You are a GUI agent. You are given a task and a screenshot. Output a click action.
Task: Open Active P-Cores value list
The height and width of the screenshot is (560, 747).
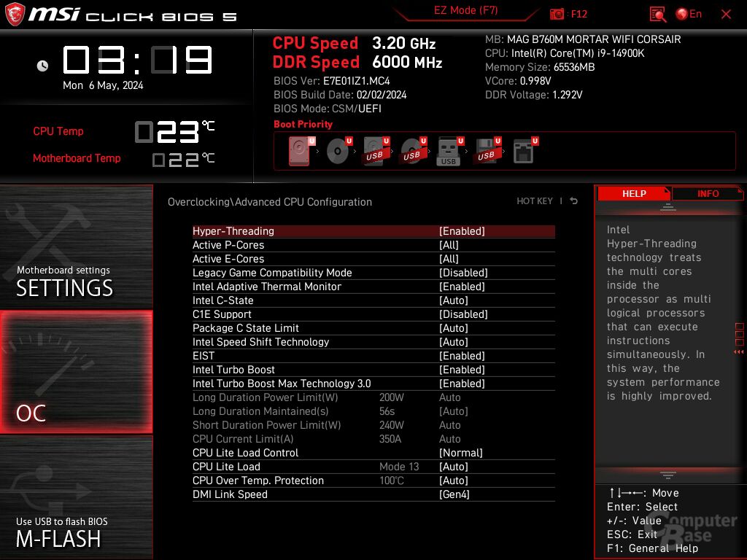(x=449, y=245)
